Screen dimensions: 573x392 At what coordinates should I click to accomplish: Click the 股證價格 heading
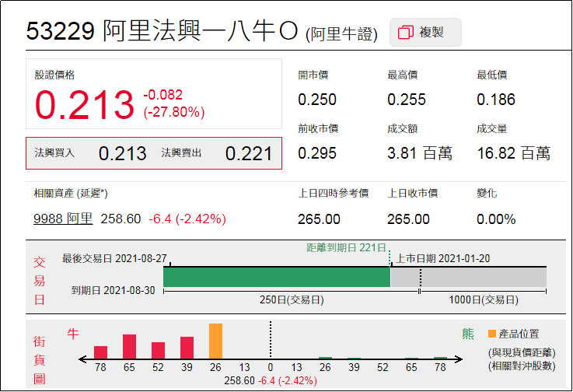click(54, 75)
